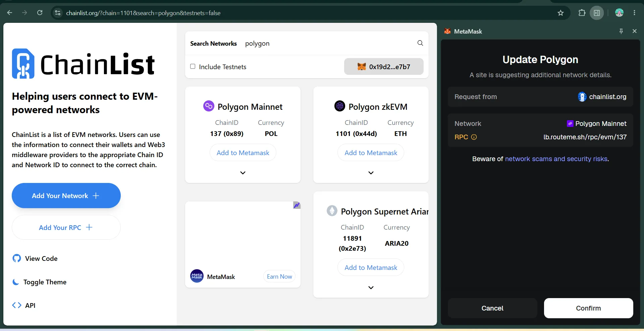Expand Polygon Mainnet card details
The width and height of the screenshot is (644, 331).
(x=243, y=173)
